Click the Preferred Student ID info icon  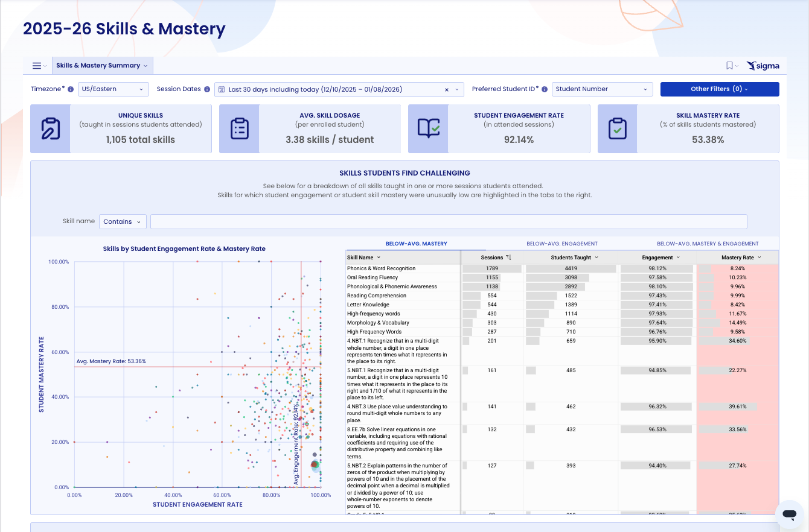point(545,89)
